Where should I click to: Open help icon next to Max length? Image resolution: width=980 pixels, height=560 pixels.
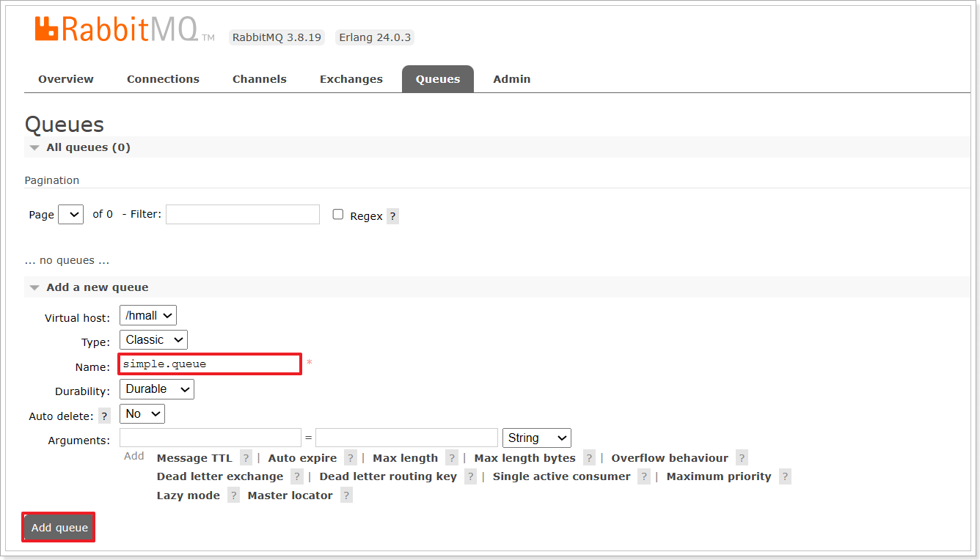point(452,458)
